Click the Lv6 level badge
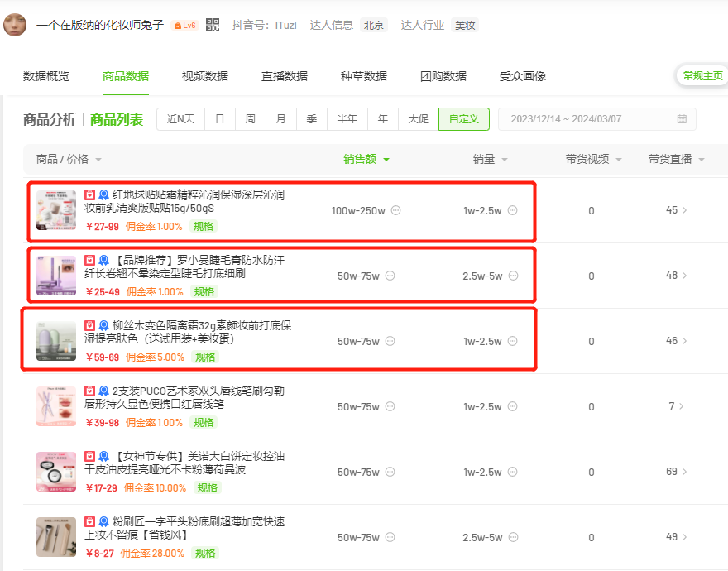The width and height of the screenshot is (728, 571). coord(184,26)
